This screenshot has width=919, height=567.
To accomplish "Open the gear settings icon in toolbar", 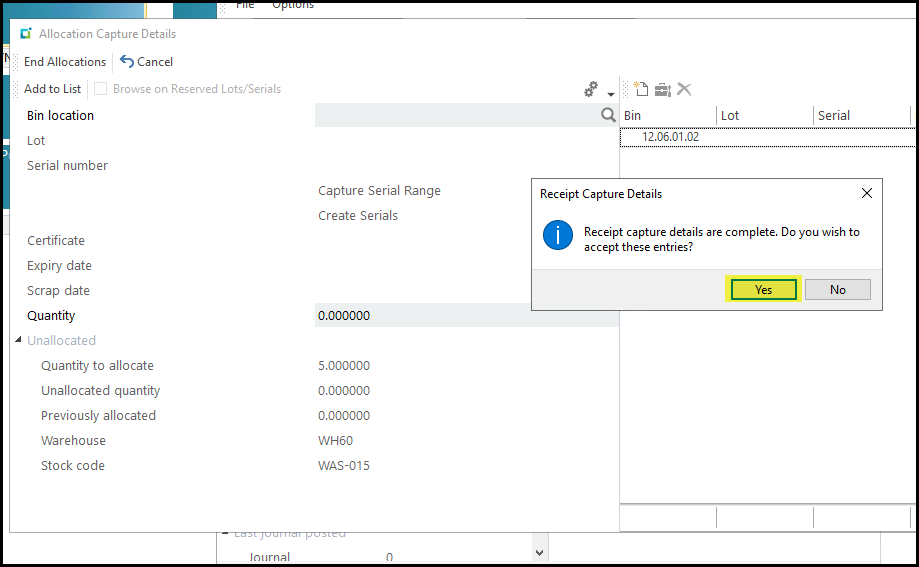I will [591, 89].
